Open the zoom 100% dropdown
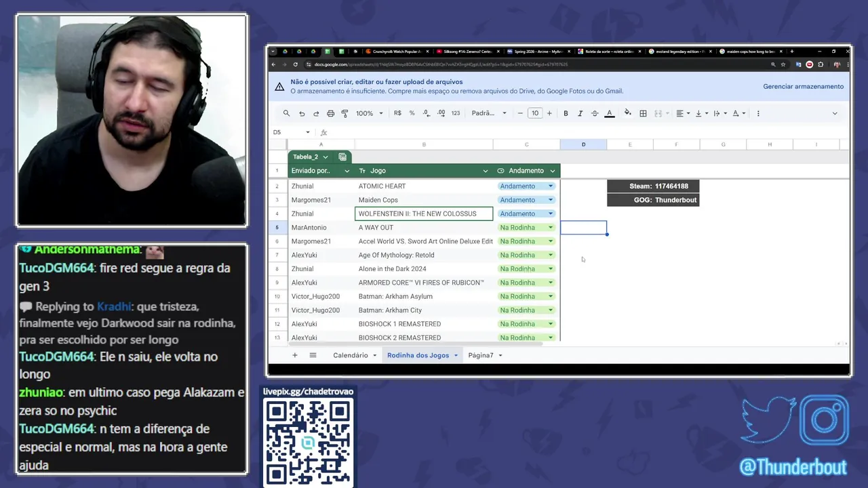The image size is (868, 488). [x=370, y=113]
